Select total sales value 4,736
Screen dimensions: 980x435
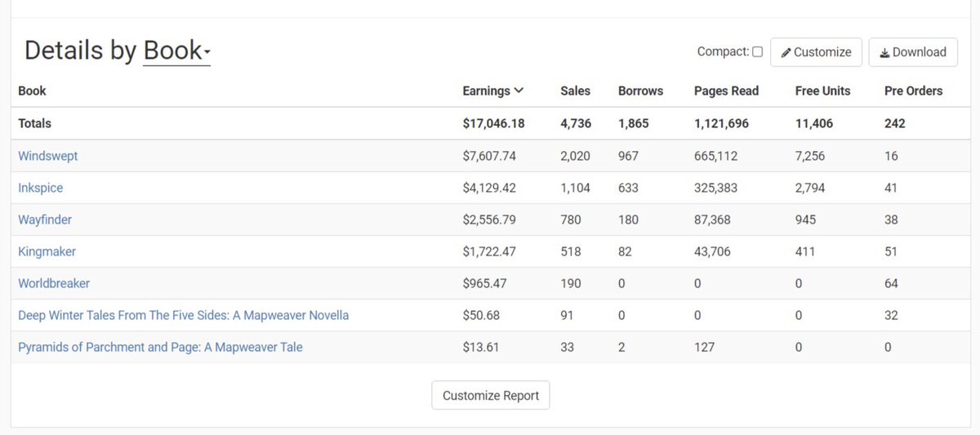(x=576, y=123)
